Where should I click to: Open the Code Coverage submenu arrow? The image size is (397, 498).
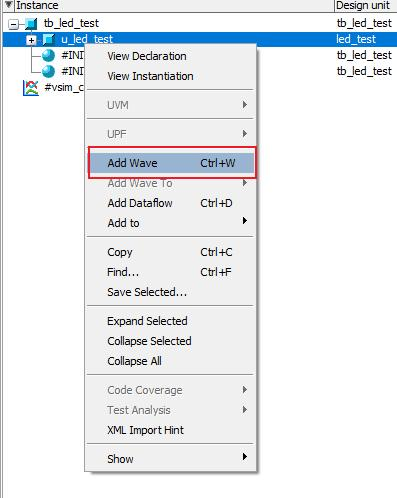point(245,389)
